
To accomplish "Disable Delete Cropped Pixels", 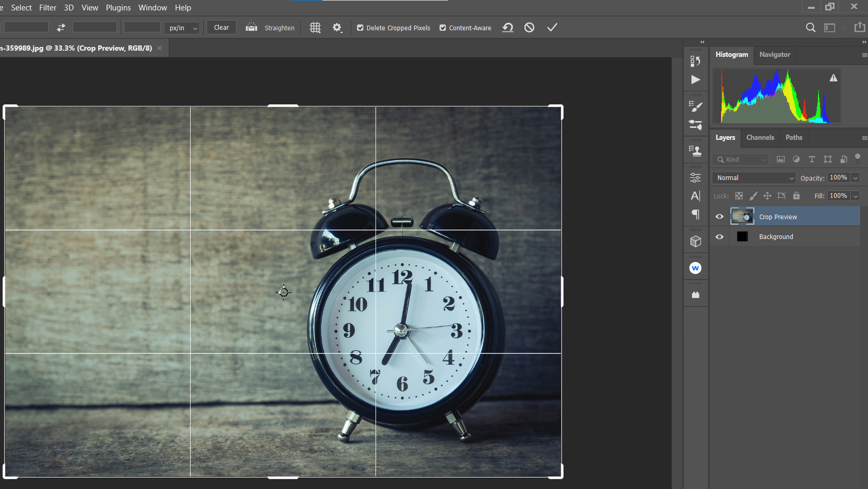I will [x=360, y=28].
